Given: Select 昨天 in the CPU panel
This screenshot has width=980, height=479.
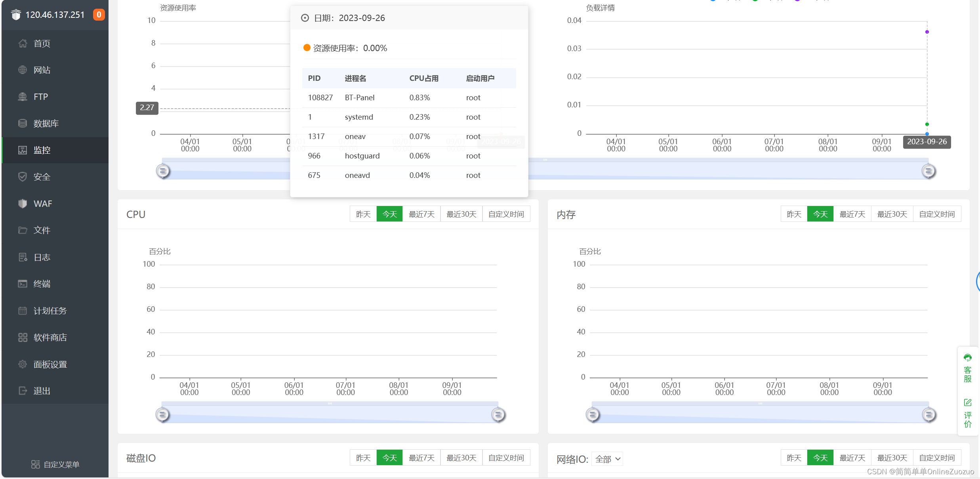Looking at the screenshot, I should [363, 214].
